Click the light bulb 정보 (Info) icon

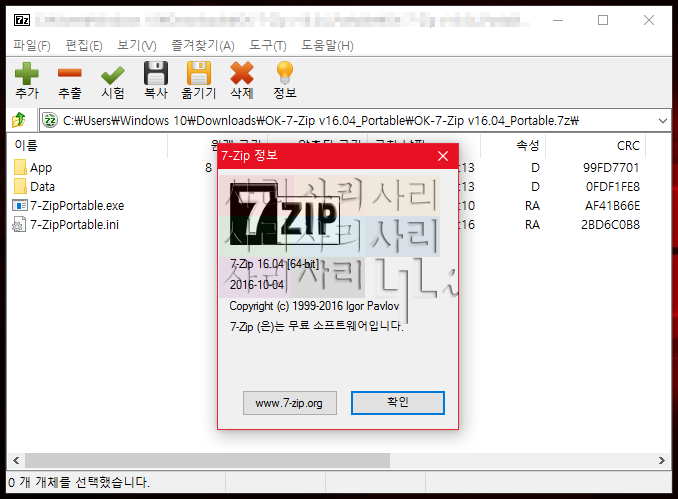tap(285, 73)
